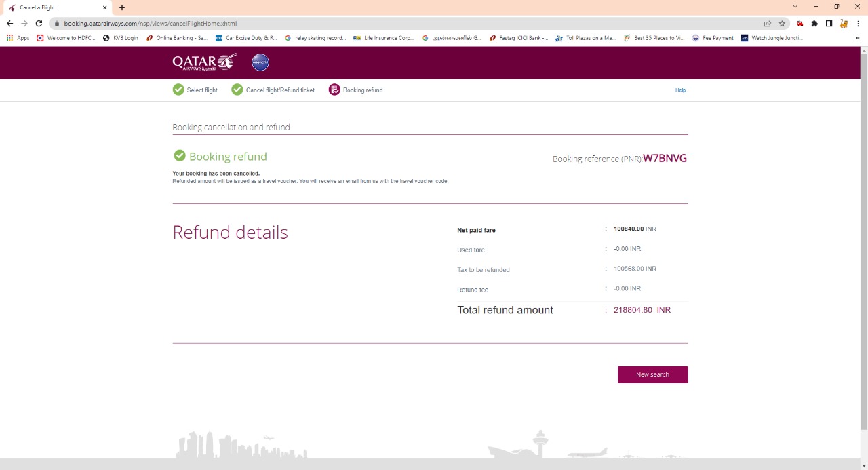Image resolution: width=868 pixels, height=470 pixels.
Task: Expand the overflow chevron on bookmarks bar
Action: click(x=857, y=38)
